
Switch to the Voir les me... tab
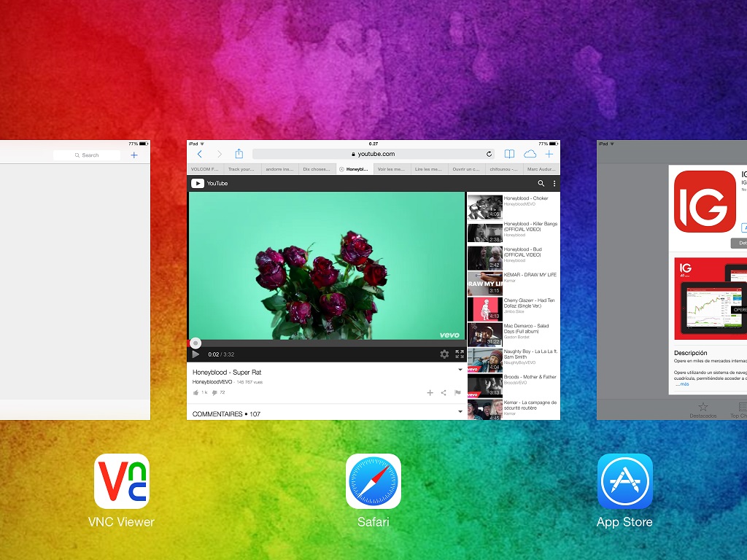click(392, 169)
